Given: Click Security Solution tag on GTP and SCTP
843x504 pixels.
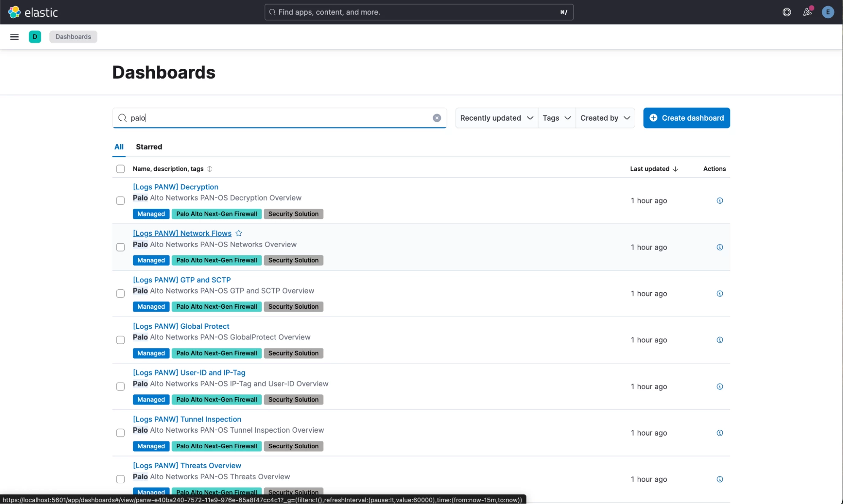Looking at the screenshot, I should (x=294, y=307).
